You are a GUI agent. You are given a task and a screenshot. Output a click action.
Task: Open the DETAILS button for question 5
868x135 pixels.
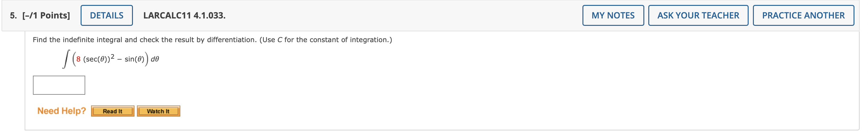click(106, 15)
